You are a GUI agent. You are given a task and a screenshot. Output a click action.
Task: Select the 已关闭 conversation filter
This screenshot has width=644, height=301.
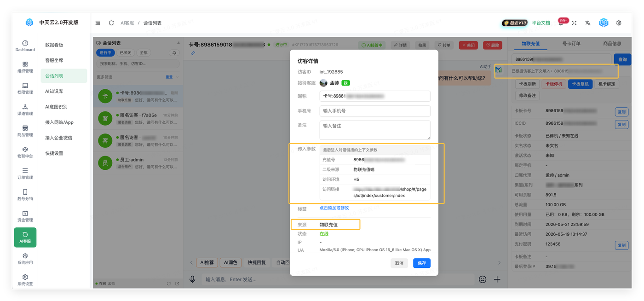tap(125, 53)
